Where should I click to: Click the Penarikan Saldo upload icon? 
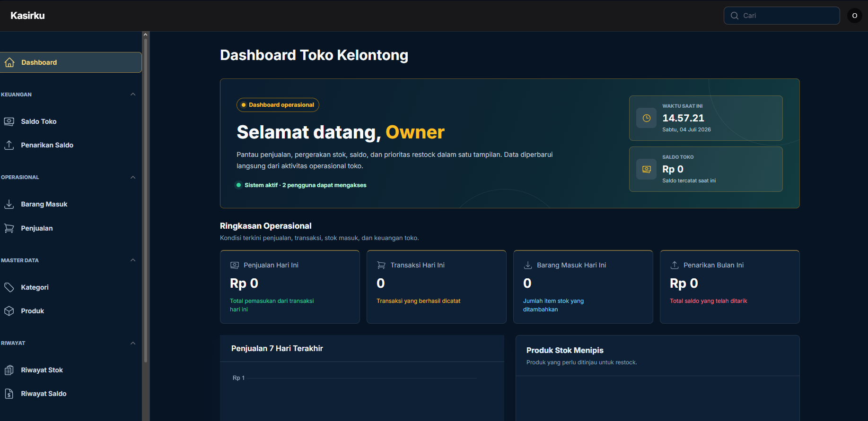click(9, 145)
